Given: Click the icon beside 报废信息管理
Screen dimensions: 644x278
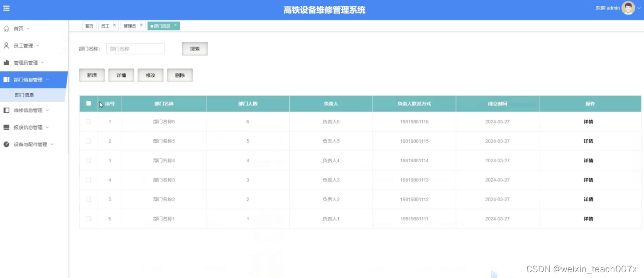Looking at the screenshot, I should click(6, 127).
